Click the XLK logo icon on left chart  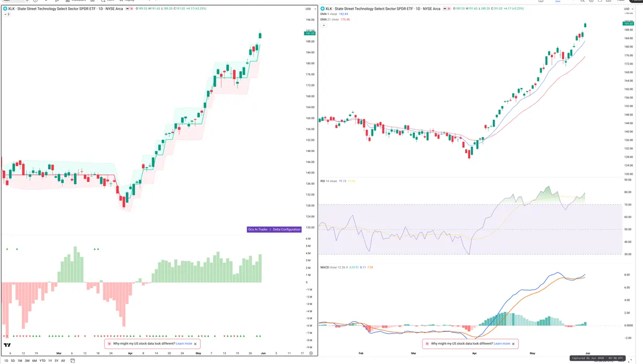click(x=5, y=9)
